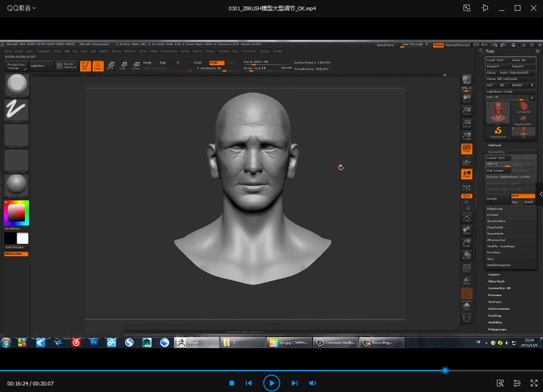543x392 pixels.
Task: Click the stop playback square icon
Action: [x=232, y=383]
